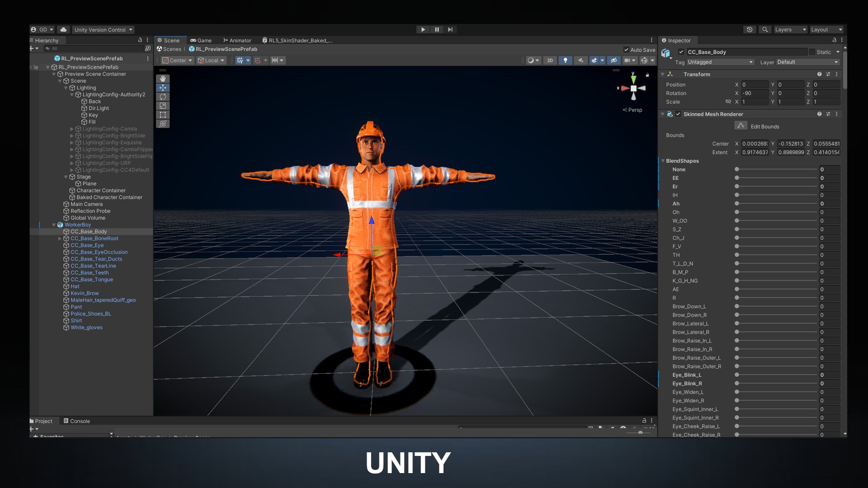Toggle 2D view mode
The width and height of the screenshot is (868, 488).
pyautogui.click(x=550, y=60)
